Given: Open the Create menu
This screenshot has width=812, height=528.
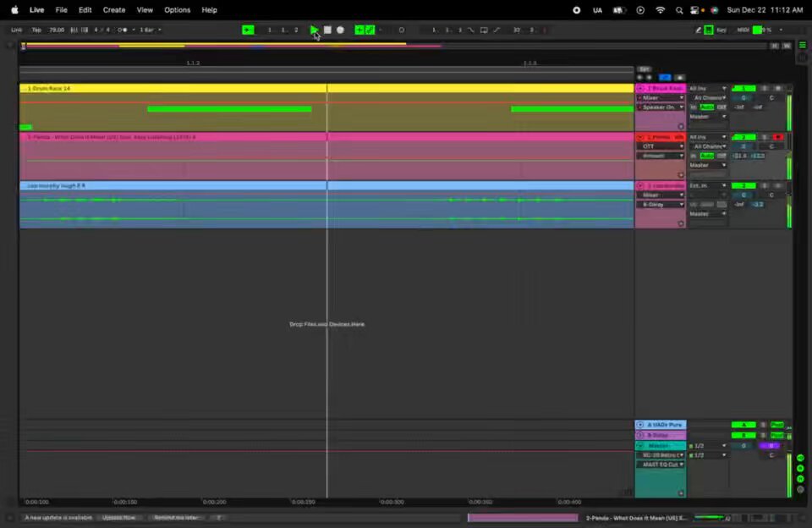Looking at the screenshot, I should point(114,10).
